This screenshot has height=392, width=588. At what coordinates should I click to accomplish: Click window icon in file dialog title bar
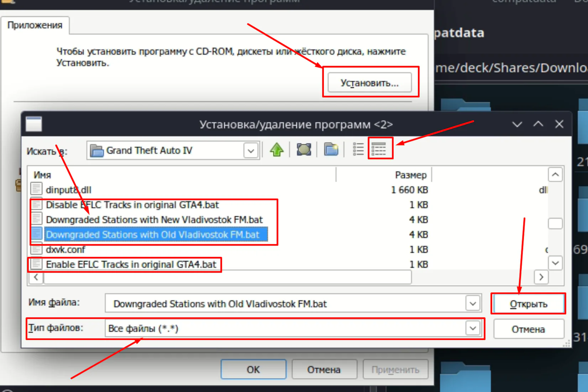coord(34,124)
